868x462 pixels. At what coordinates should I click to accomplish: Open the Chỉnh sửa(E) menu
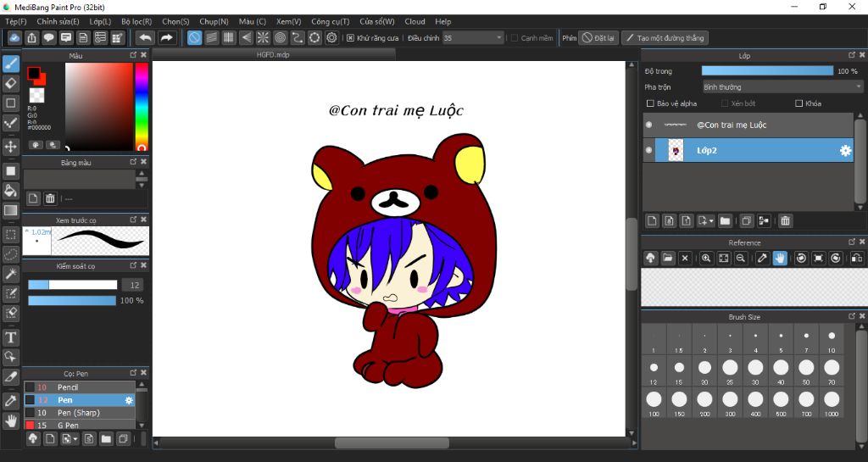pyautogui.click(x=58, y=21)
